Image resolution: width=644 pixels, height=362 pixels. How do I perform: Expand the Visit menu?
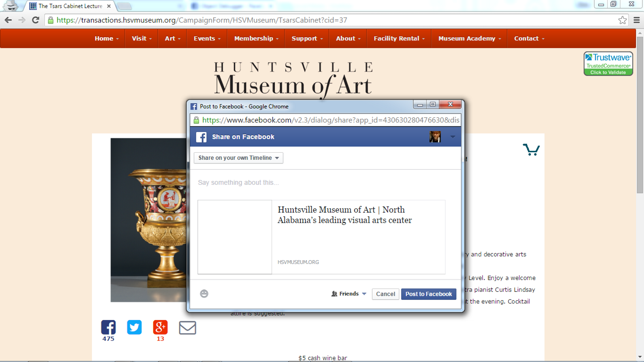click(x=142, y=38)
